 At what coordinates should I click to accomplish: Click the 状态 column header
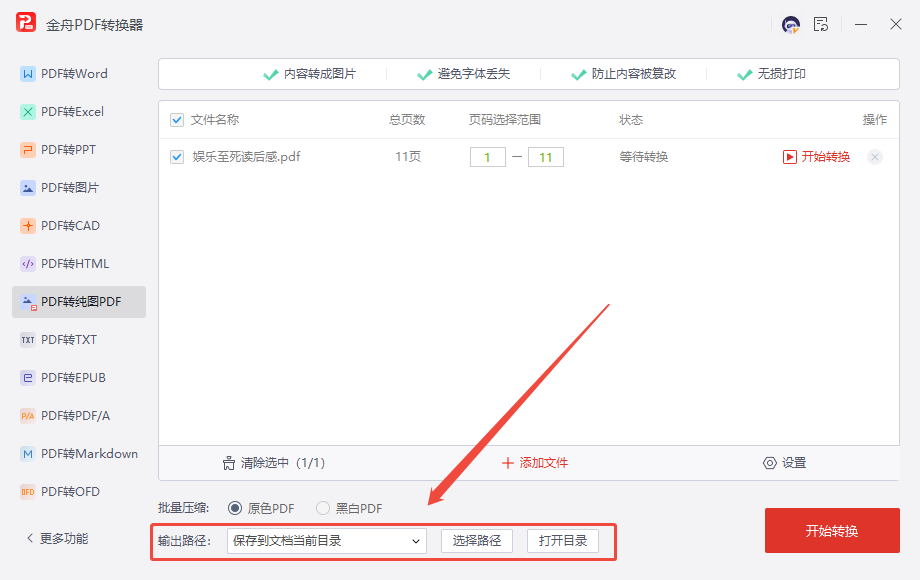[x=631, y=120]
